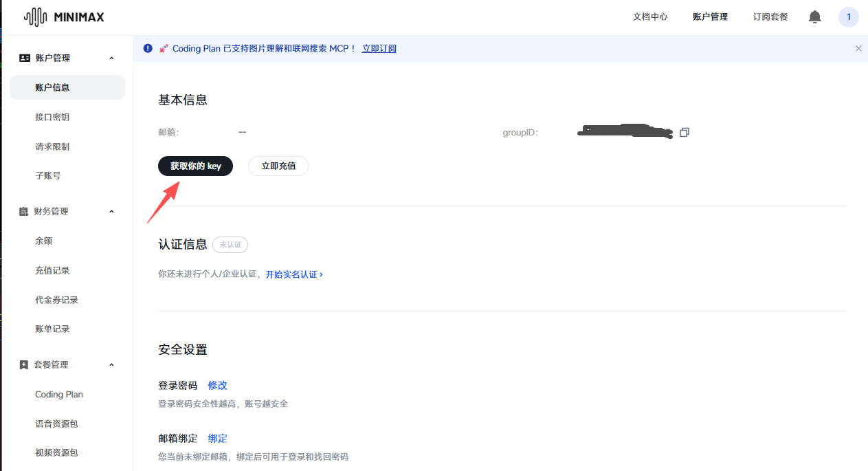Click the info icon in the banner

click(148, 48)
